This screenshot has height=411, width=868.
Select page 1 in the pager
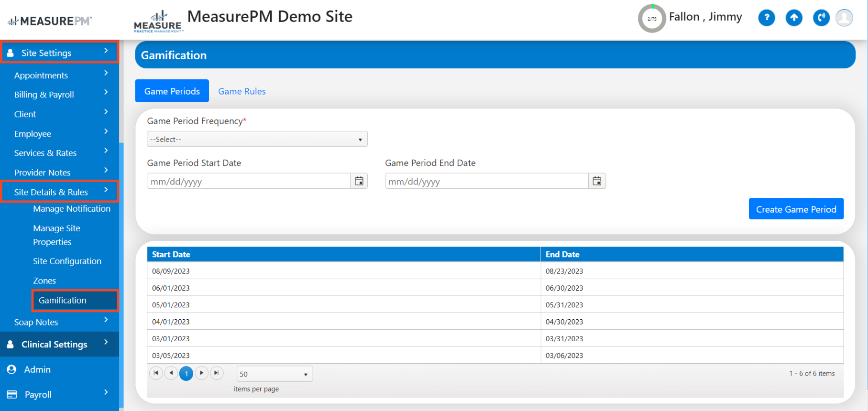coord(187,373)
